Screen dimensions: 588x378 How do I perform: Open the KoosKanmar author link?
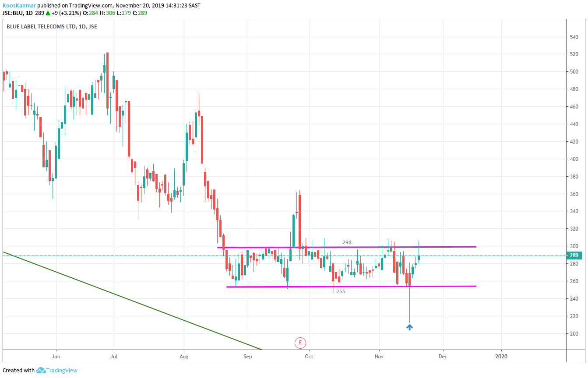pos(19,6)
